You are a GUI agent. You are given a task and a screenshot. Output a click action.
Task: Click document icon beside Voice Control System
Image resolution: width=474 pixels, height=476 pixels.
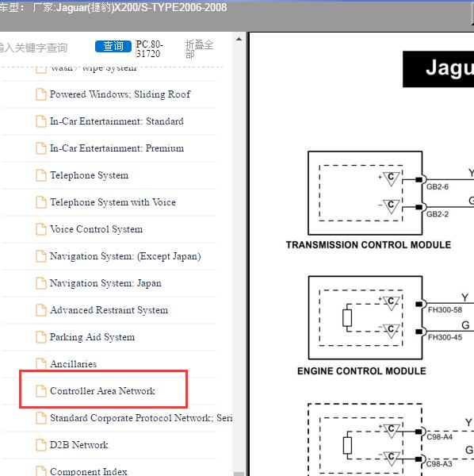41,229
